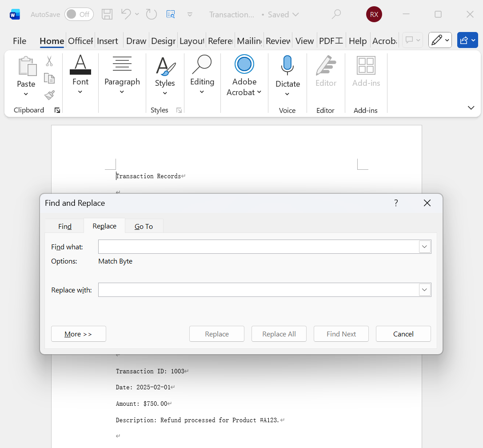Click into the Find what text field
The height and width of the screenshot is (448, 483).
click(258, 247)
